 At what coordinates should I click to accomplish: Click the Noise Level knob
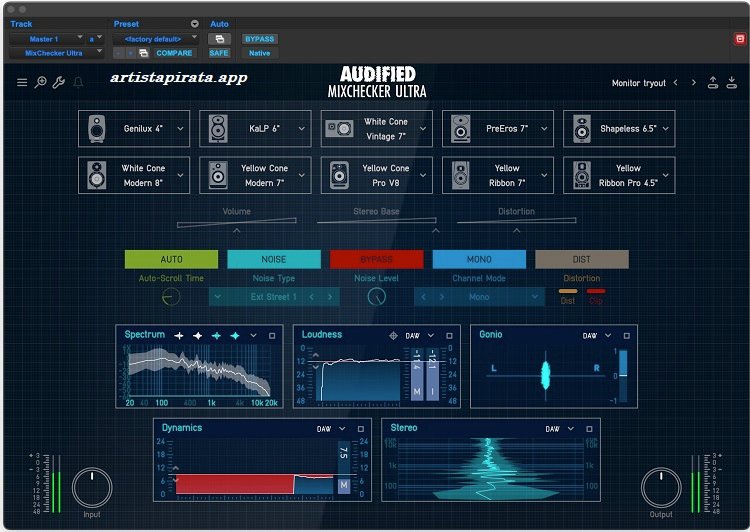pos(376,297)
